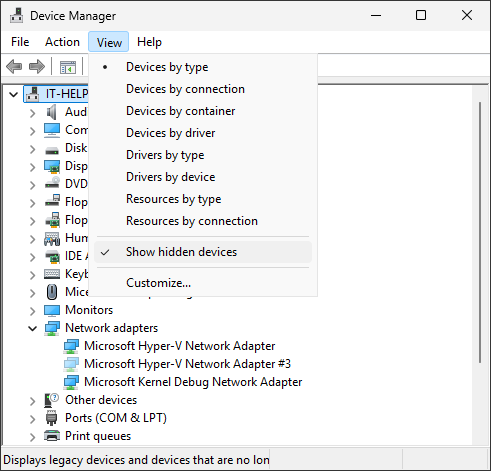Click the Kernel Debug Network Adapter icon

click(71, 382)
